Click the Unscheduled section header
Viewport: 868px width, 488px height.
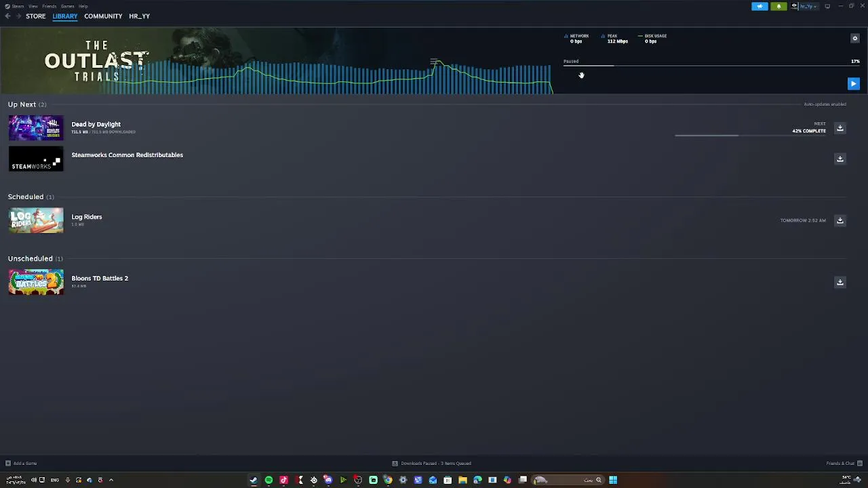pos(35,258)
